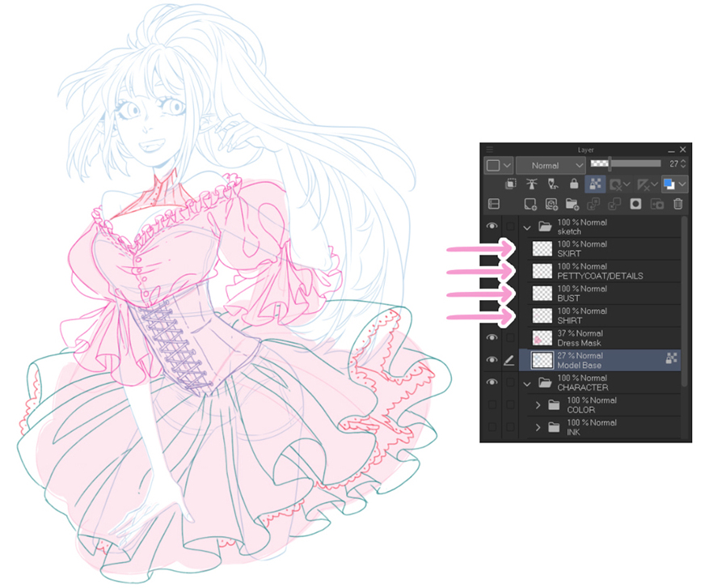This screenshot has height=588, width=709.
Task: Click the Layer panel title
Action: (x=586, y=149)
